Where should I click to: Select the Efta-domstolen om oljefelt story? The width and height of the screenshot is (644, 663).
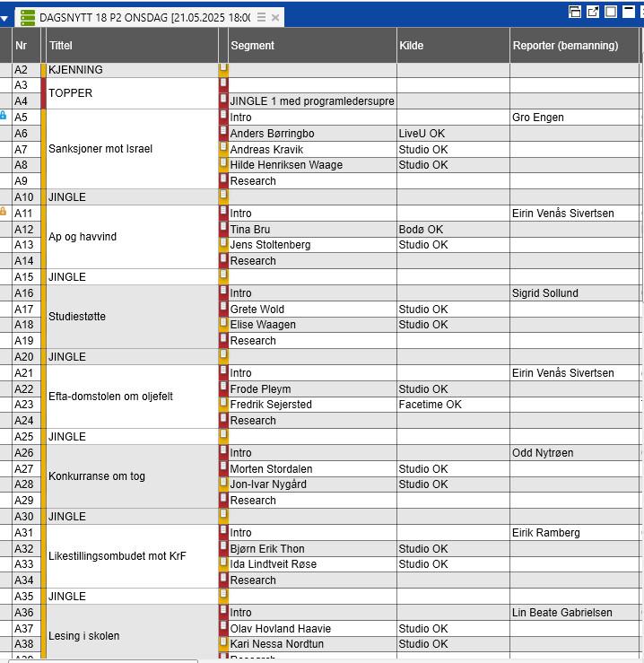pyautogui.click(x=132, y=397)
